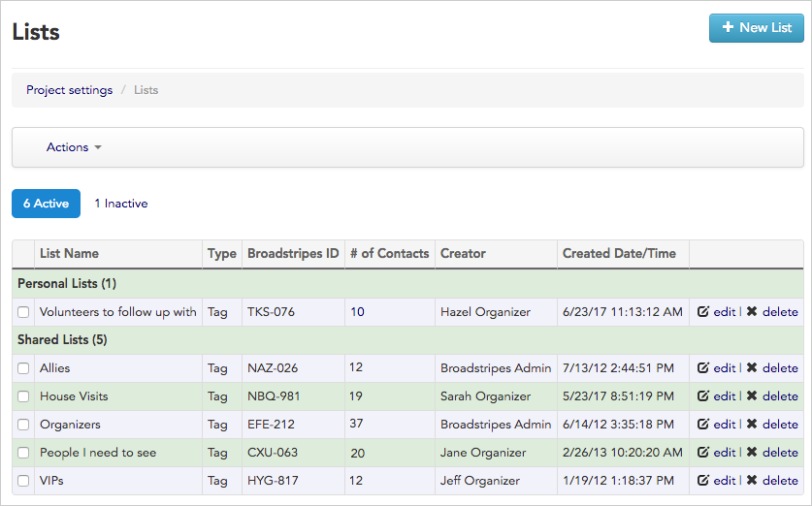Click delete X icon for People I need to see
This screenshot has width=812, height=506.
pos(752,452)
